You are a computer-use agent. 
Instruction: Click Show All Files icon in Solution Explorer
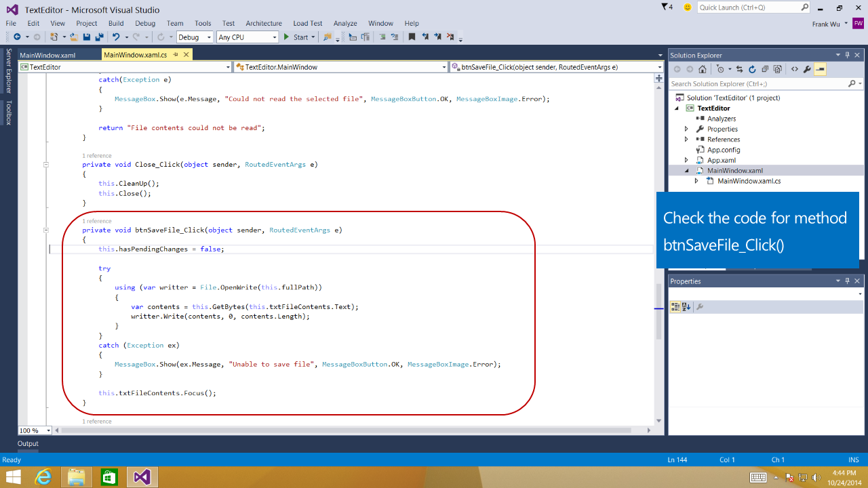[777, 69]
